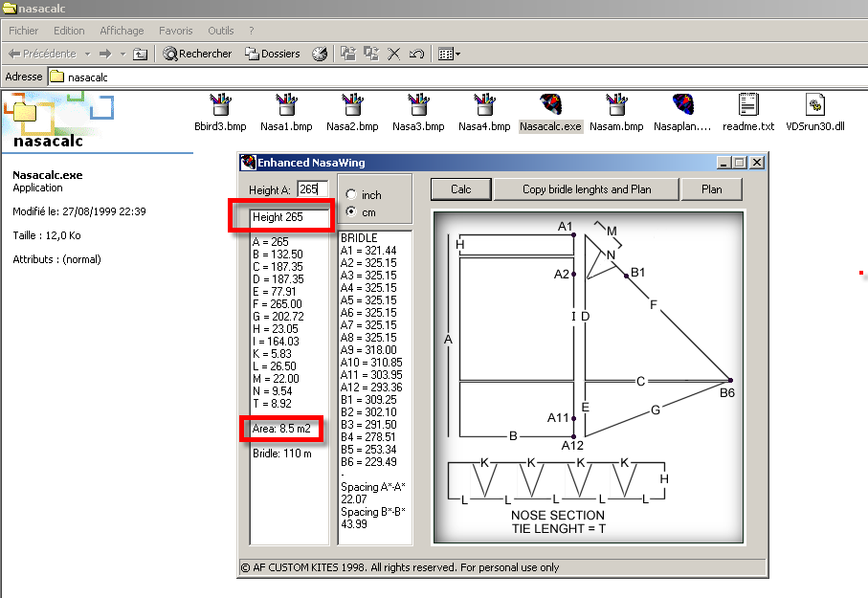Click the 'Spacing B*-B*' label
The width and height of the screenshot is (868, 598).
click(x=373, y=512)
